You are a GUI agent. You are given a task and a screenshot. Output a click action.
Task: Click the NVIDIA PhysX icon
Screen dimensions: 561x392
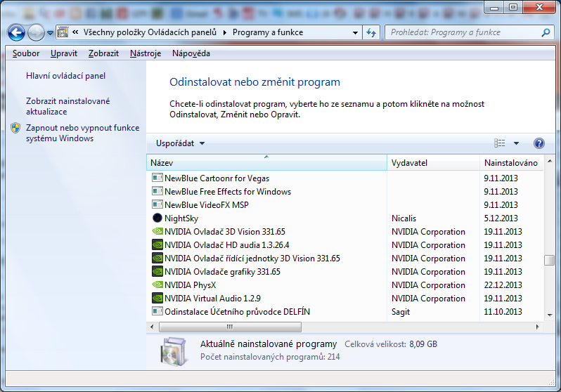(x=157, y=285)
